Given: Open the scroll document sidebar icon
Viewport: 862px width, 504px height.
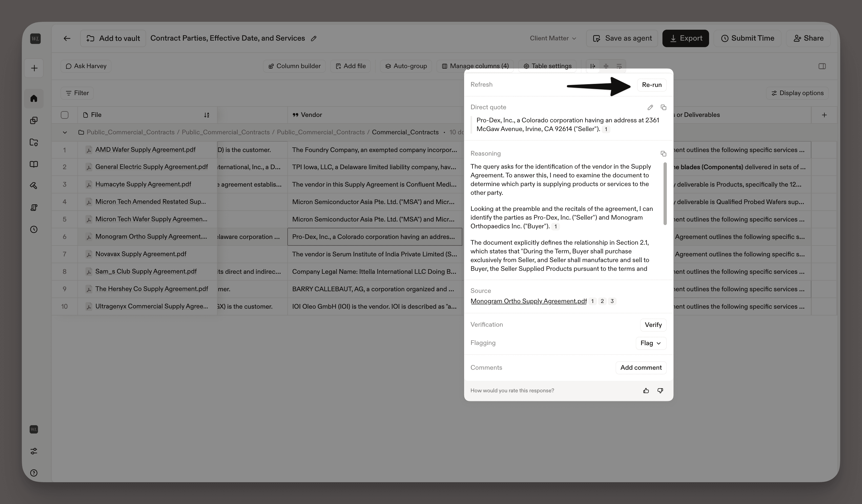Looking at the screenshot, I should 34,208.
